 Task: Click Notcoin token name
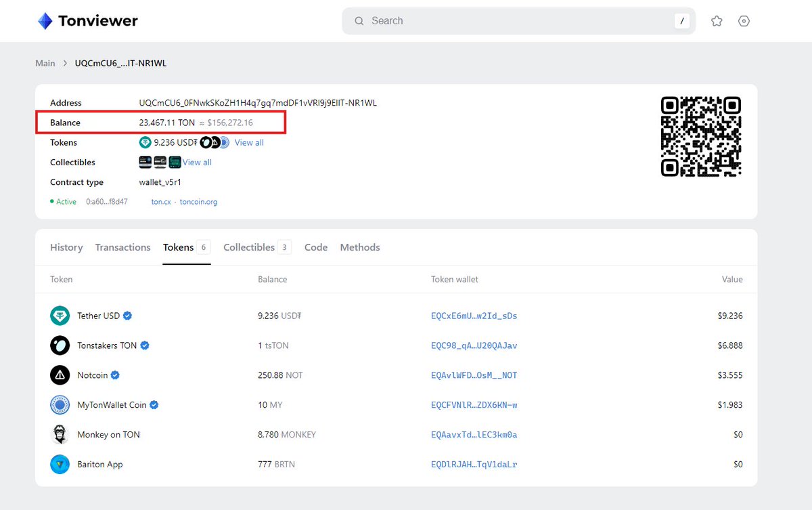(x=92, y=375)
